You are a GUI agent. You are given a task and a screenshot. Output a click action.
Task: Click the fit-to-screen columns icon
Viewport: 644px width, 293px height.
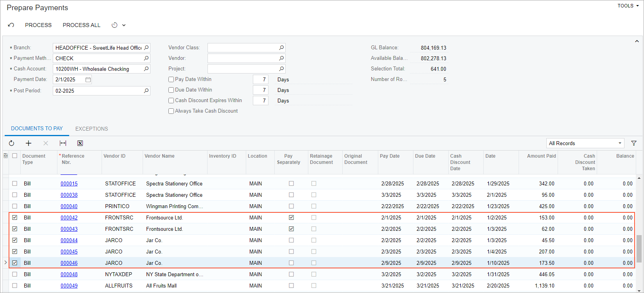point(63,143)
